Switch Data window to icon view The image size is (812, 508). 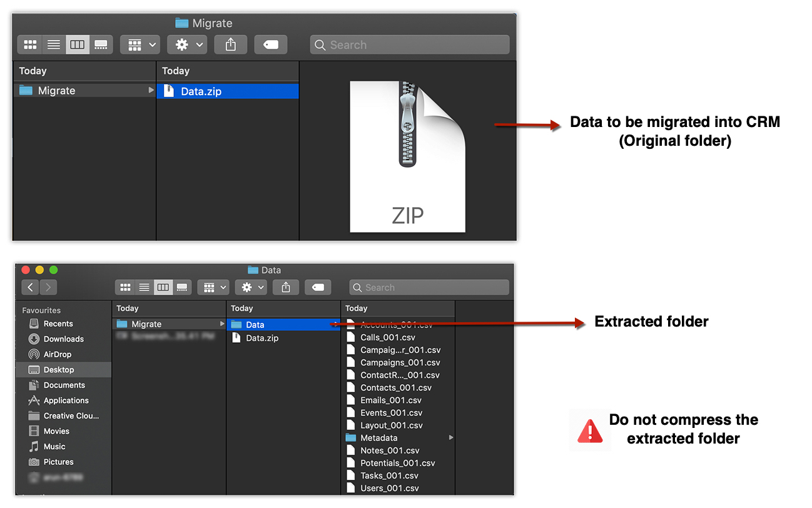click(x=125, y=287)
